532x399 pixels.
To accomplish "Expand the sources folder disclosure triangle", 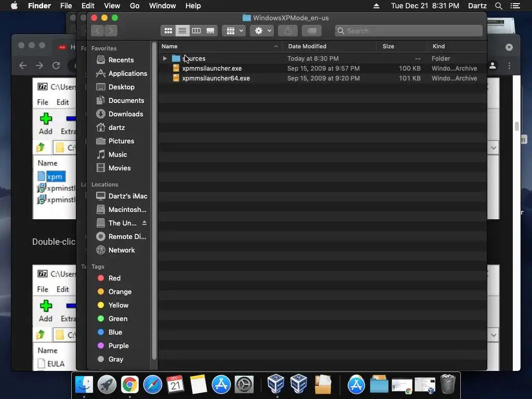I will (165, 58).
